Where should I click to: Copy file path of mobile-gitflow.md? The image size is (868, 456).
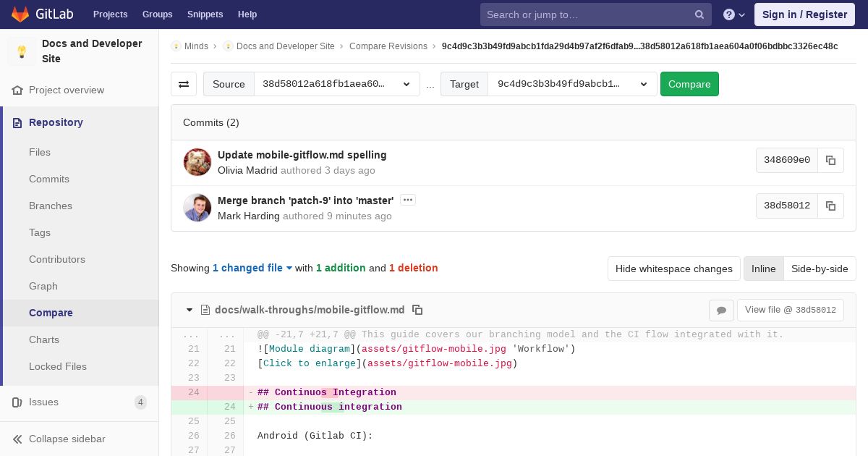coord(417,310)
